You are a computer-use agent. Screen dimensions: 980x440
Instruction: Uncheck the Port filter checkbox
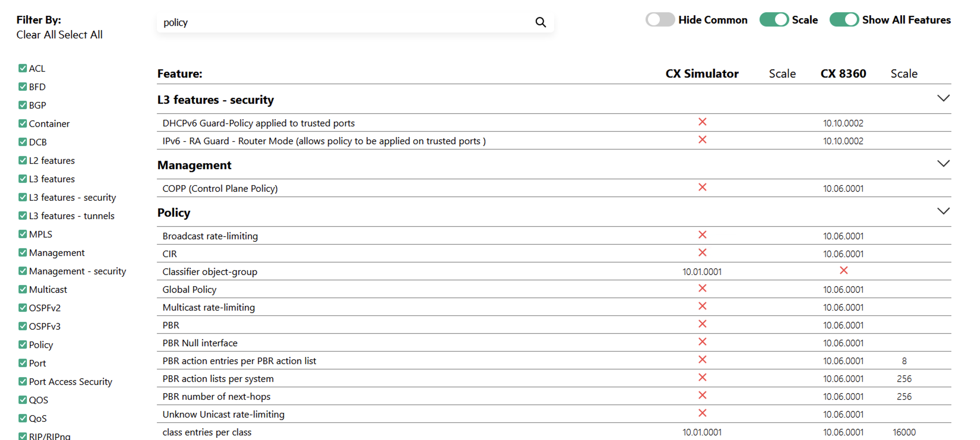point(23,363)
